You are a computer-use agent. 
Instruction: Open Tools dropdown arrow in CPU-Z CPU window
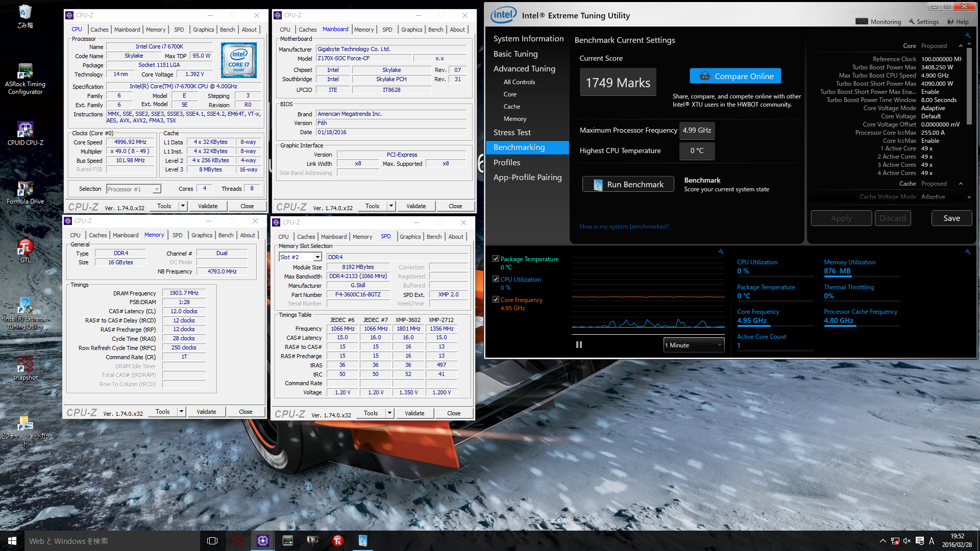tap(183, 206)
